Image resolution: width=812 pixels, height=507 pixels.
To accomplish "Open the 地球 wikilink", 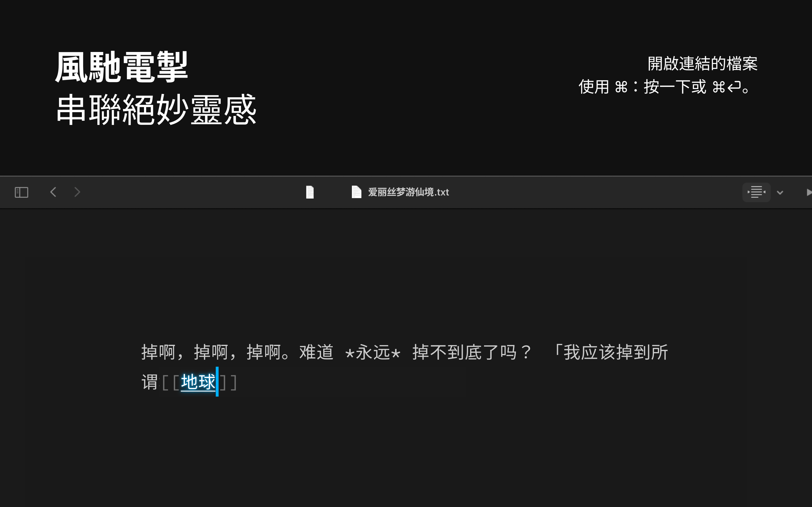I will 198,382.
